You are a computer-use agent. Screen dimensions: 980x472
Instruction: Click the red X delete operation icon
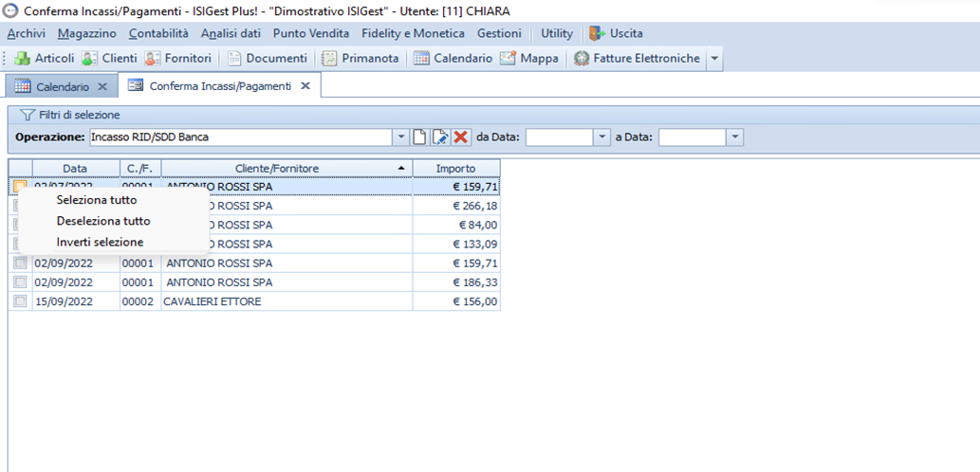pyautogui.click(x=461, y=137)
